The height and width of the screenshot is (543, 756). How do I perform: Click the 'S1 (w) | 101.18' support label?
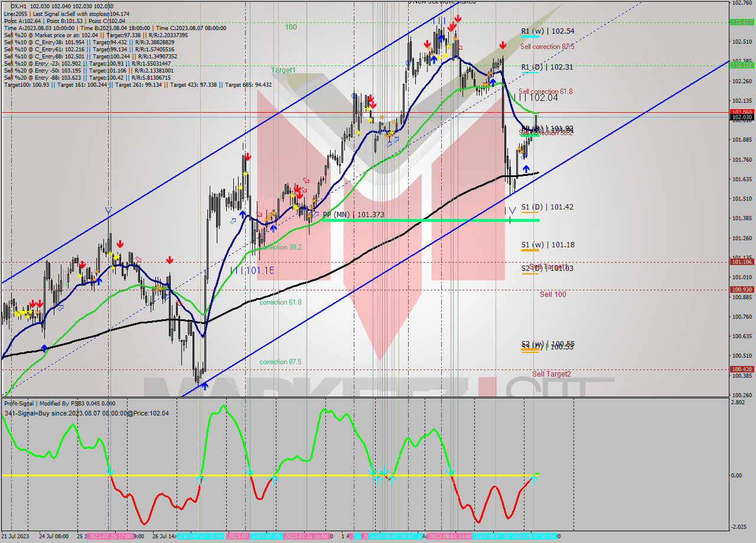point(548,244)
